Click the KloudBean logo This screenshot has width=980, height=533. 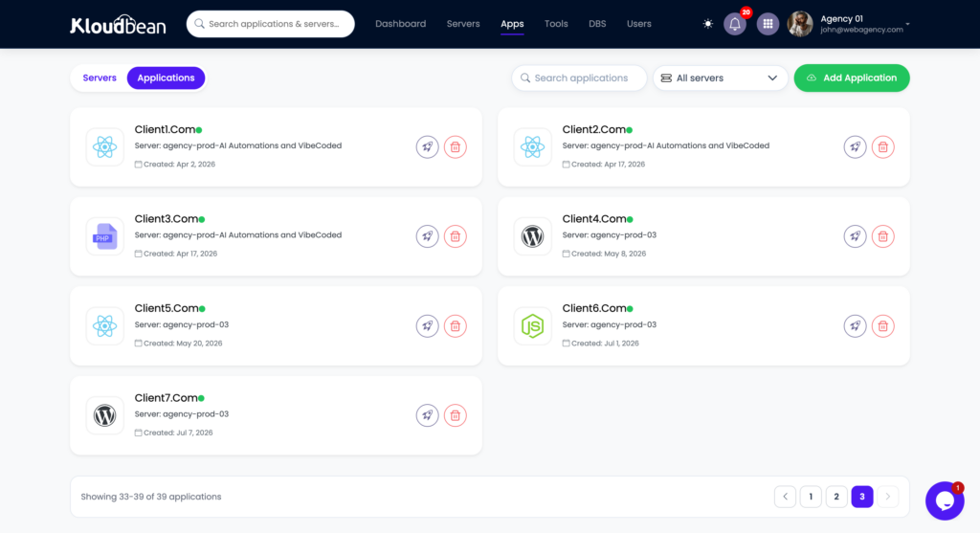pyautogui.click(x=118, y=24)
